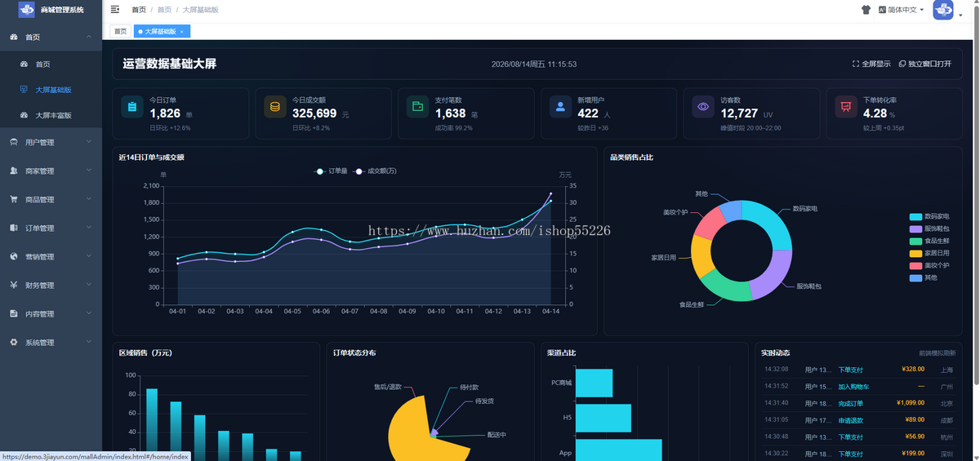Collapse the sidebar with the hamburger icon
This screenshot has height=461, width=980.
(x=115, y=10)
